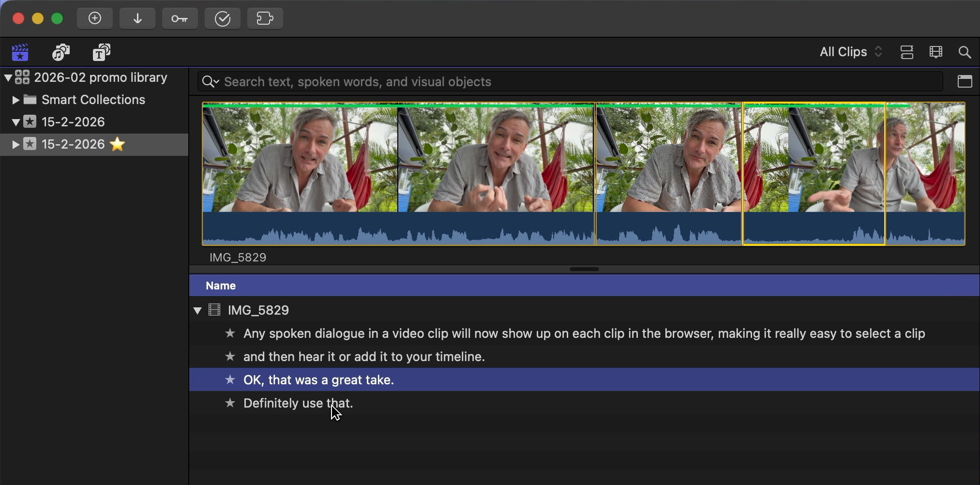
Task: Collapse the IMG_5829 clip row
Action: [197, 310]
